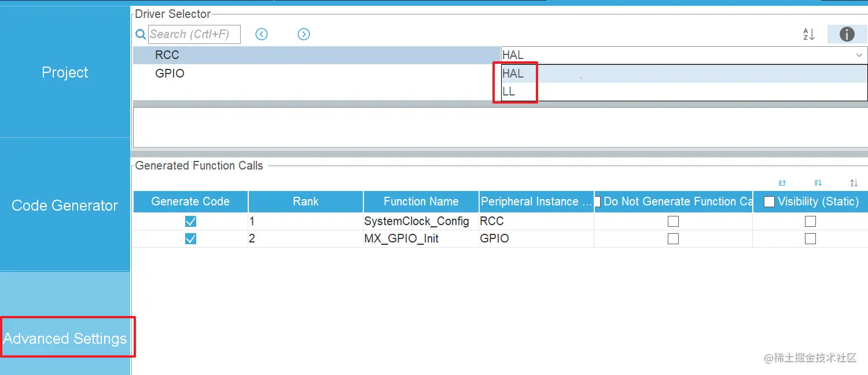The image size is (868, 375).
Task: Click the left circular arrow navigation icon
Action: click(261, 34)
